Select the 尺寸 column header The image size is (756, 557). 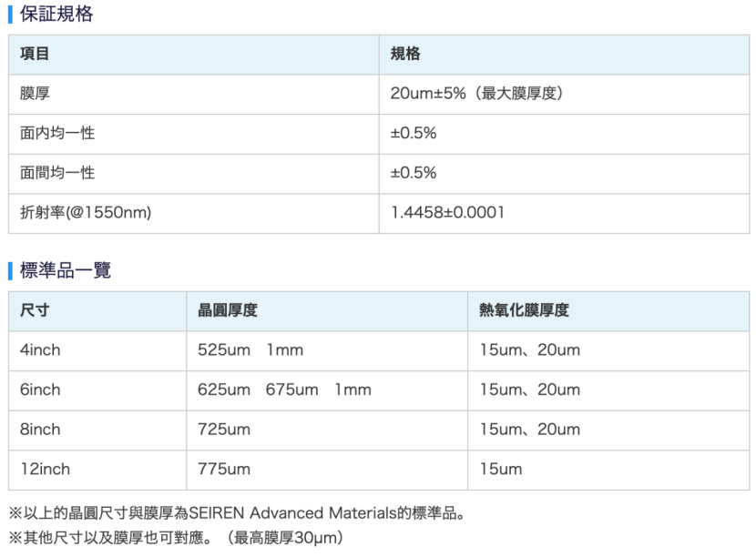35,310
